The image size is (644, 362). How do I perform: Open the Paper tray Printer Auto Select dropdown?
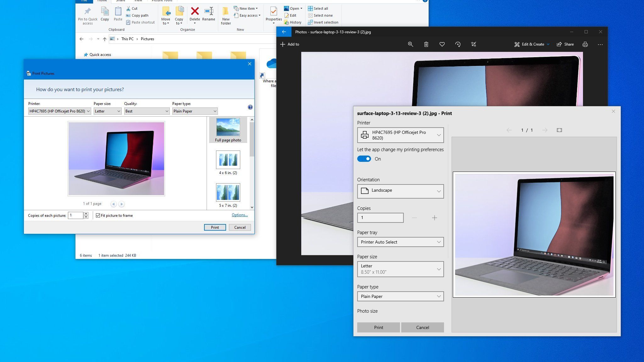[400, 242]
